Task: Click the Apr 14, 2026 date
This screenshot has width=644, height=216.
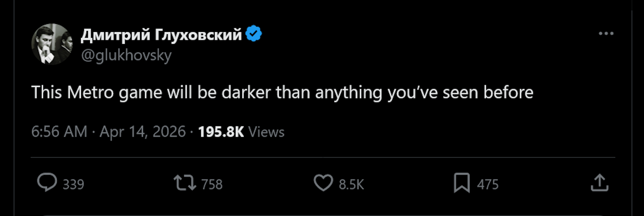Action: pyautogui.click(x=143, y=132)
